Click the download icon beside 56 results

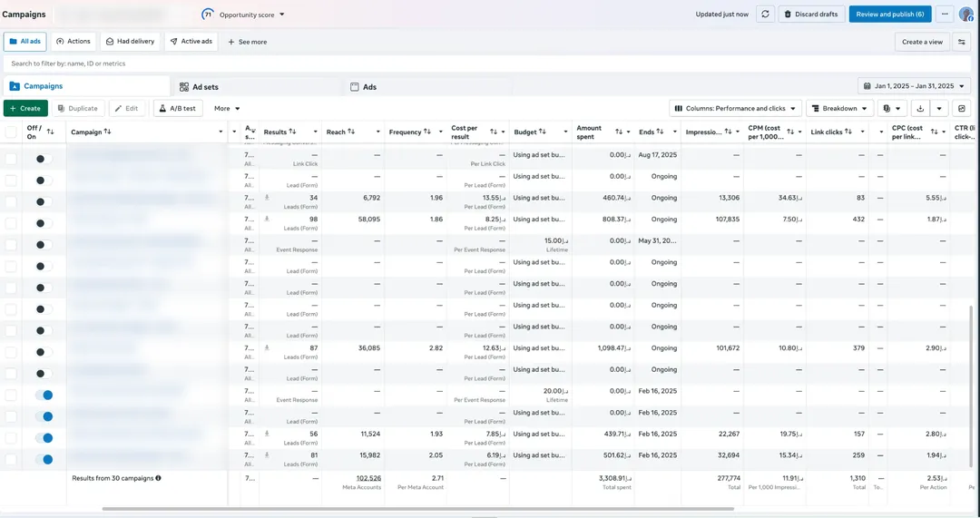267,434
